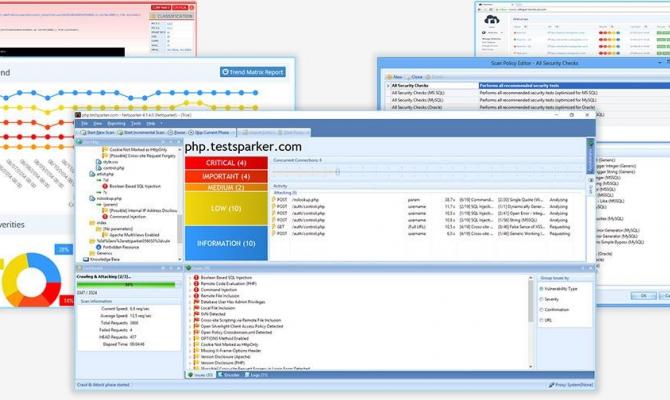Click the LOW (10) yellow severity block

pos(226,209)
